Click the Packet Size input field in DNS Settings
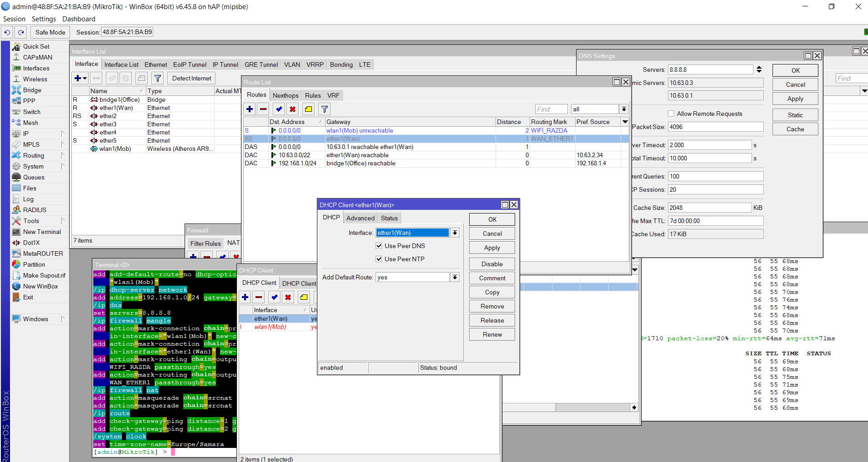 tap(715, 127)
